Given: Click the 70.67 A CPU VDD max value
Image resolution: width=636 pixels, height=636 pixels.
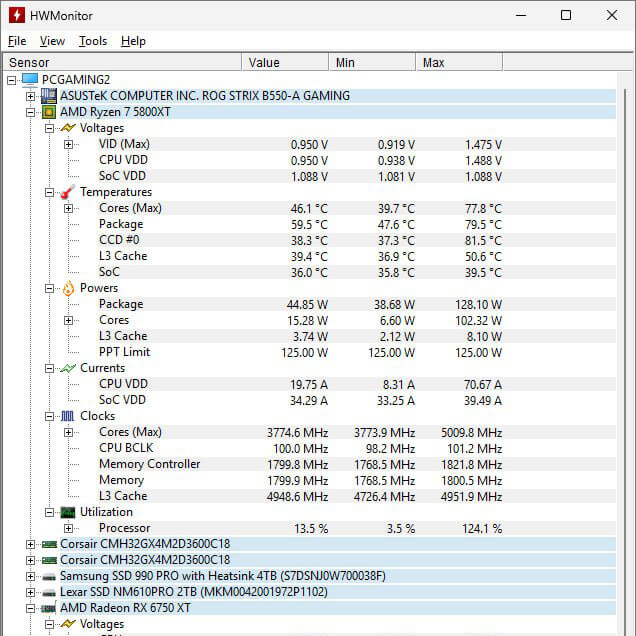Looking at the screenshot, I should pos(483,385).
